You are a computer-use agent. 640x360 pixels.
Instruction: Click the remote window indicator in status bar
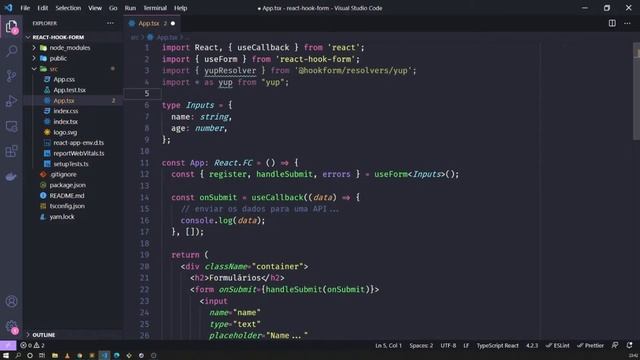8,345
